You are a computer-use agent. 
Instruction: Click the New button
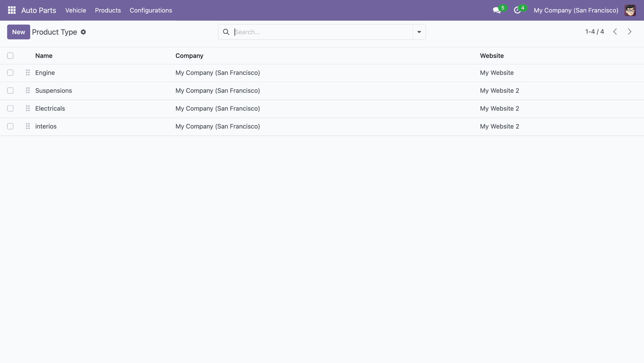[x=18, y=32]
